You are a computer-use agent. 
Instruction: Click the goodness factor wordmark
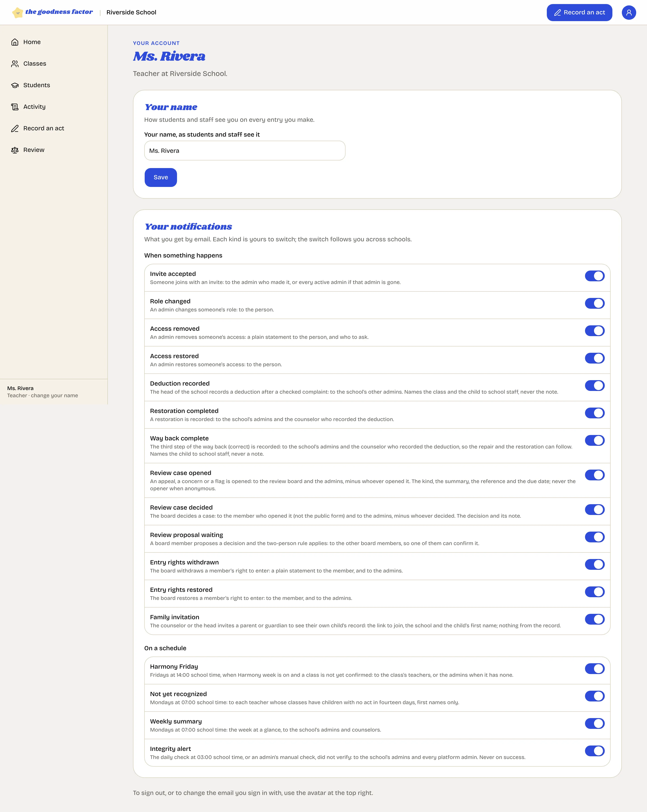(59, 12)
